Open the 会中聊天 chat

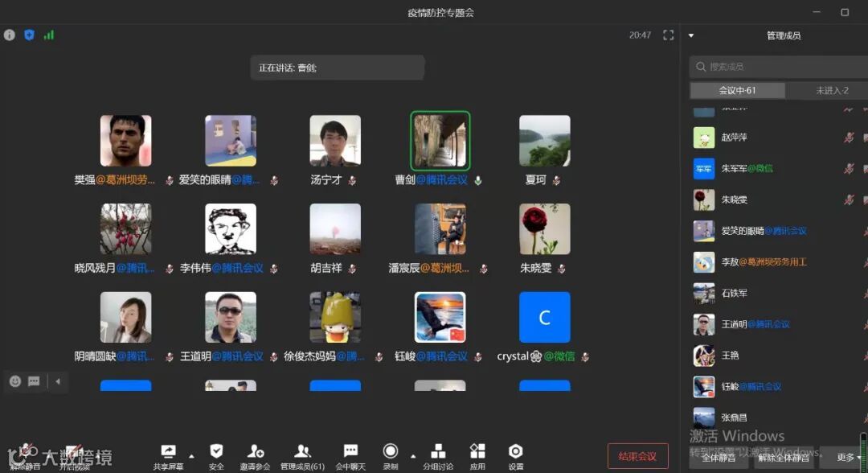click(x=350, y=457)
